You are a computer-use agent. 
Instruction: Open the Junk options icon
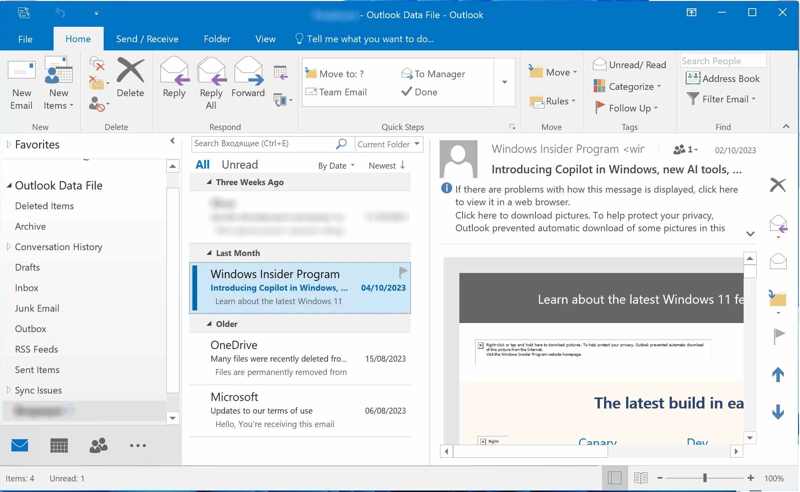[98, 105]
